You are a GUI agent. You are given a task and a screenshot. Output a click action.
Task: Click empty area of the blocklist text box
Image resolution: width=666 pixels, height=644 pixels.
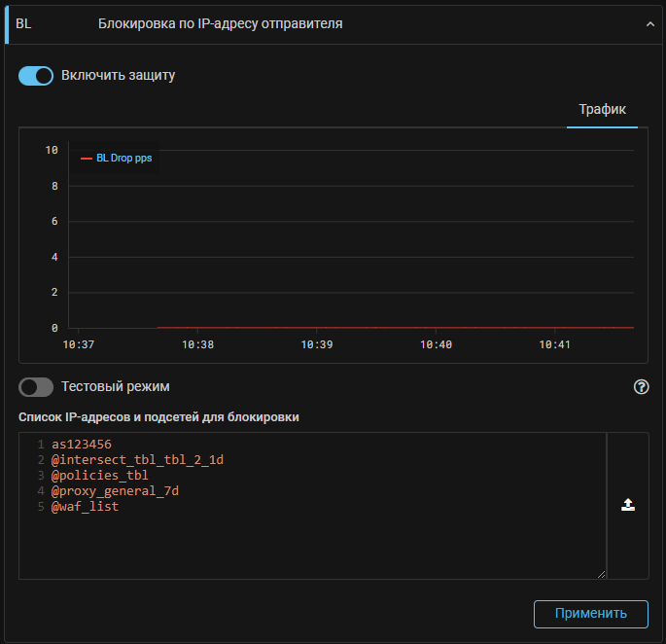pyautogui.click(x=311, y=545)
